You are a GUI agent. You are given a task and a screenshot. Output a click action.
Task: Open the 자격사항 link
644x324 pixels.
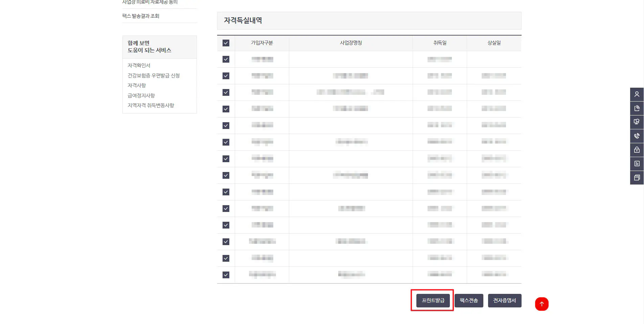(137, 85)
